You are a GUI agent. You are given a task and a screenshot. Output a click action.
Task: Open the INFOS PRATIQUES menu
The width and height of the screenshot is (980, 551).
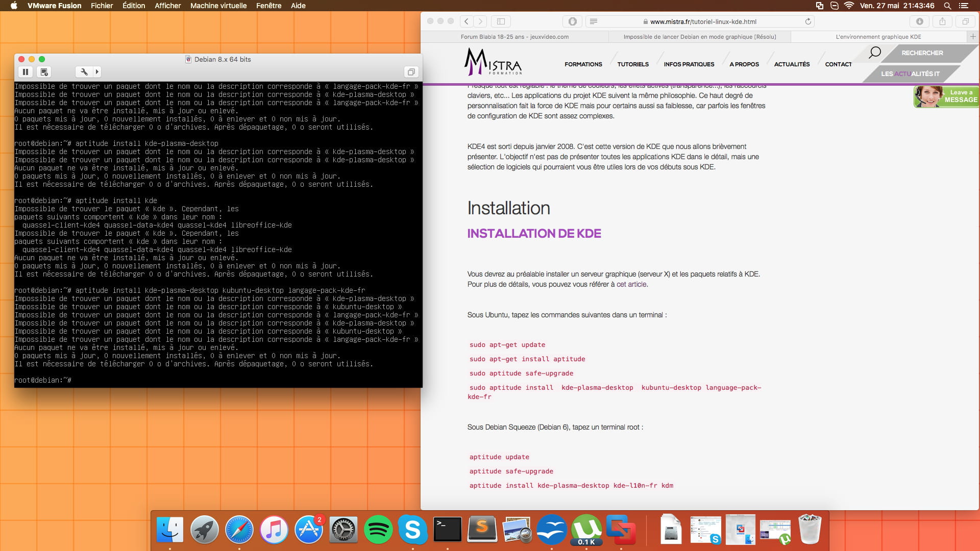point(689,64)
